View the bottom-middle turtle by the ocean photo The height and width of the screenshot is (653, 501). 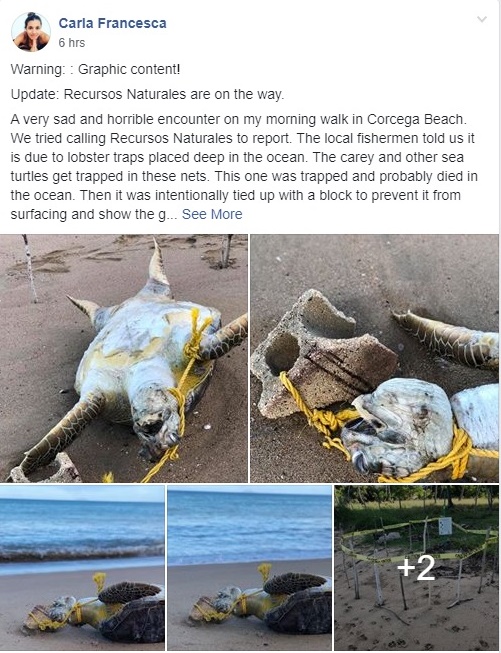[249, 568]
